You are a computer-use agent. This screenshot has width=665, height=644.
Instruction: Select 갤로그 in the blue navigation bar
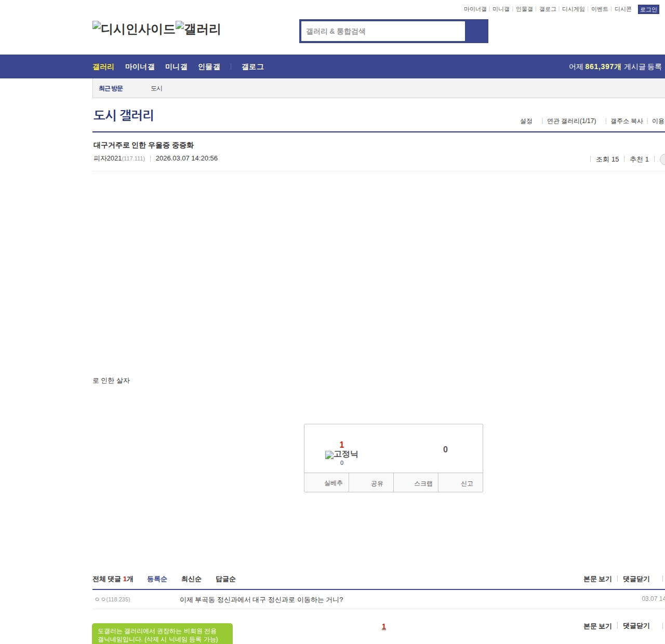[x=252, y=66]
